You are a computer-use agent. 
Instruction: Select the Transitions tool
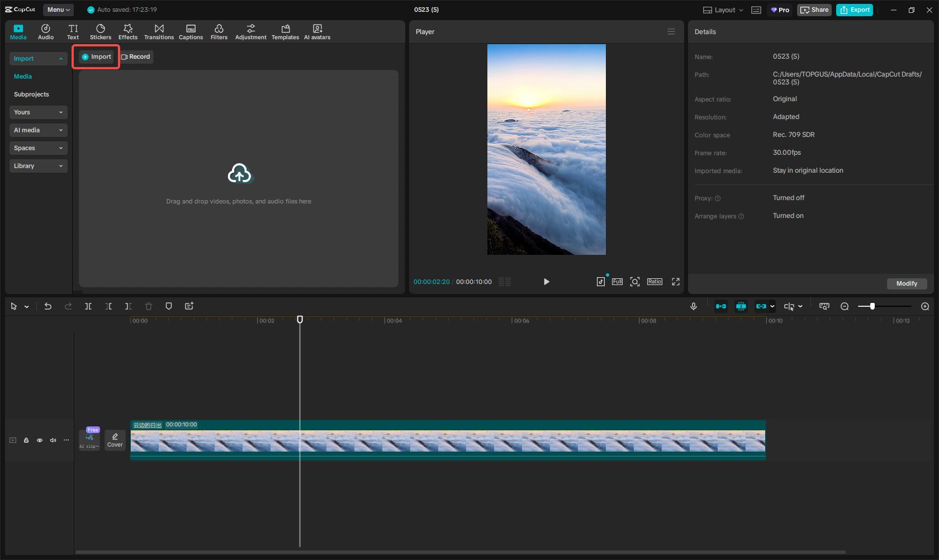point(159,31)
